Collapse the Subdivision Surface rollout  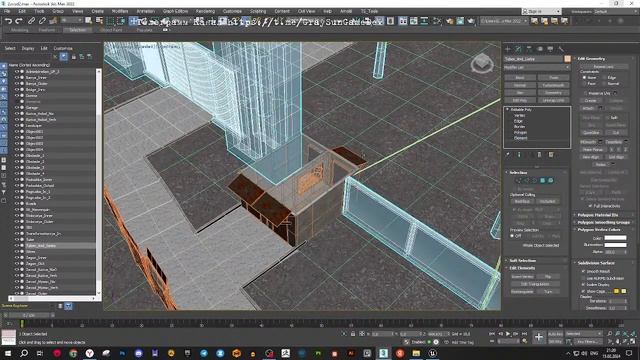click(x=596, y=263)
